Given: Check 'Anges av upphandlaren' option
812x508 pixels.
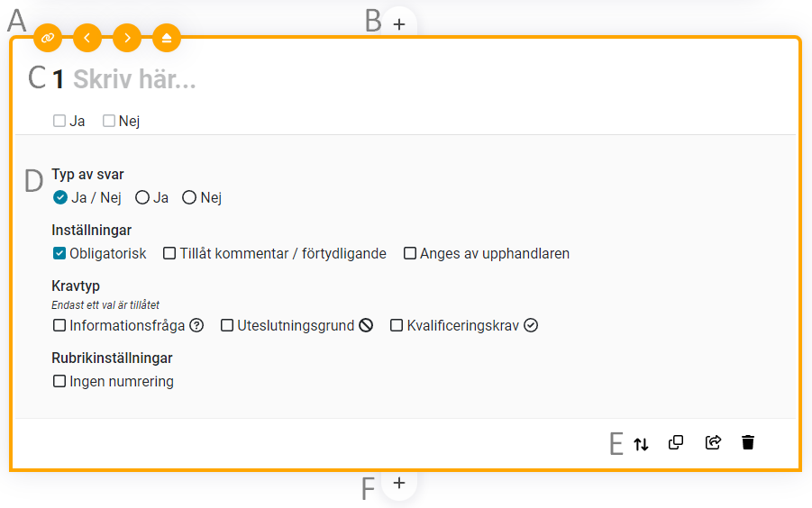Looking at the screenshot, I should 410,253.
